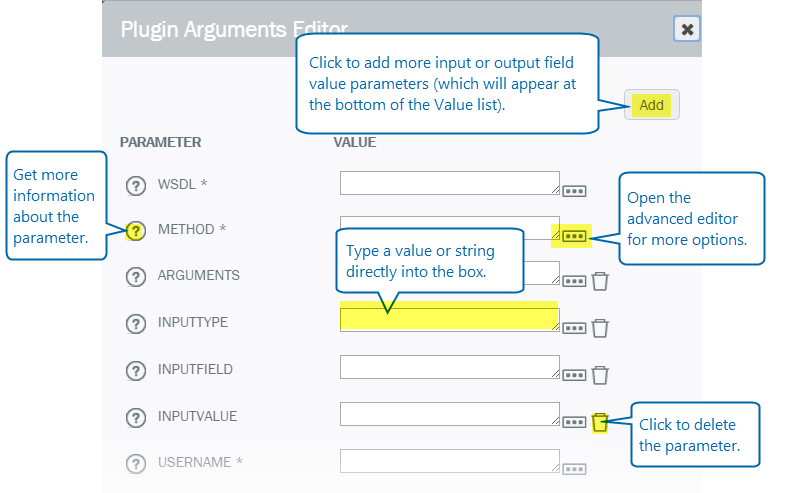The width and height of the screenshot is (790, 493).
Task: Delete the INPUTVALUE parameter
Action: [600, 422]
